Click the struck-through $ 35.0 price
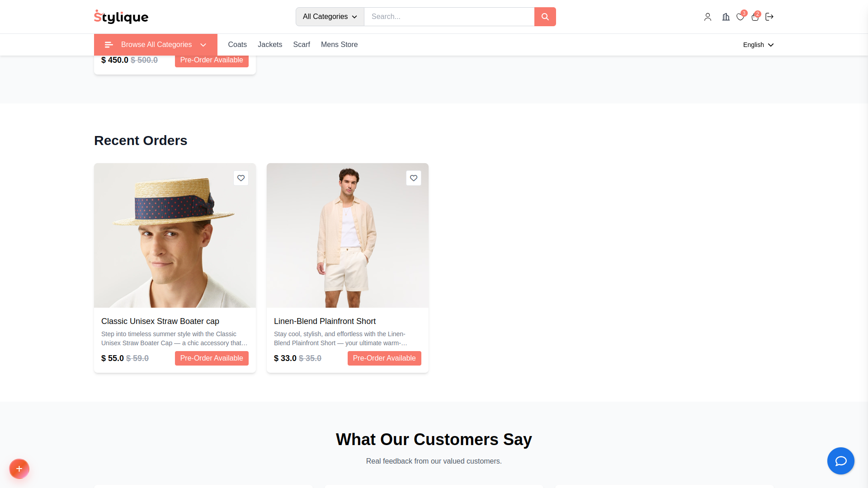The image size is (868, 488). [310, 358]
